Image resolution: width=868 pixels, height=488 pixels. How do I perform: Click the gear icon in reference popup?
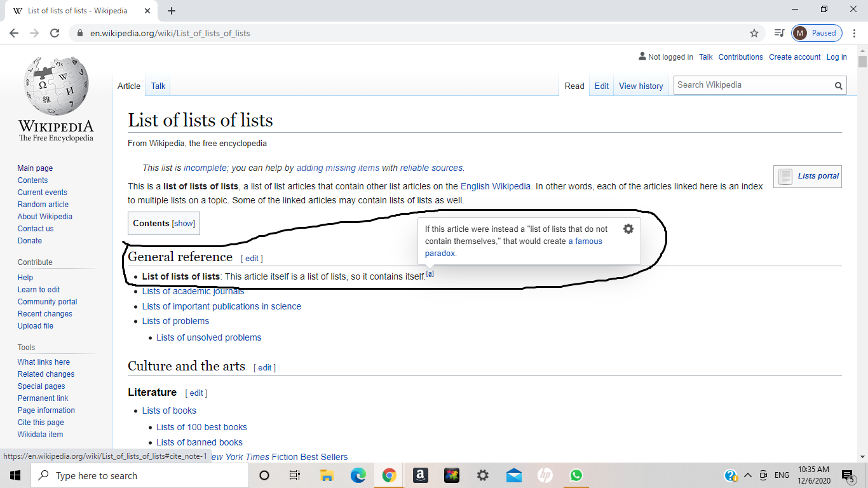(x=628, y=229)
